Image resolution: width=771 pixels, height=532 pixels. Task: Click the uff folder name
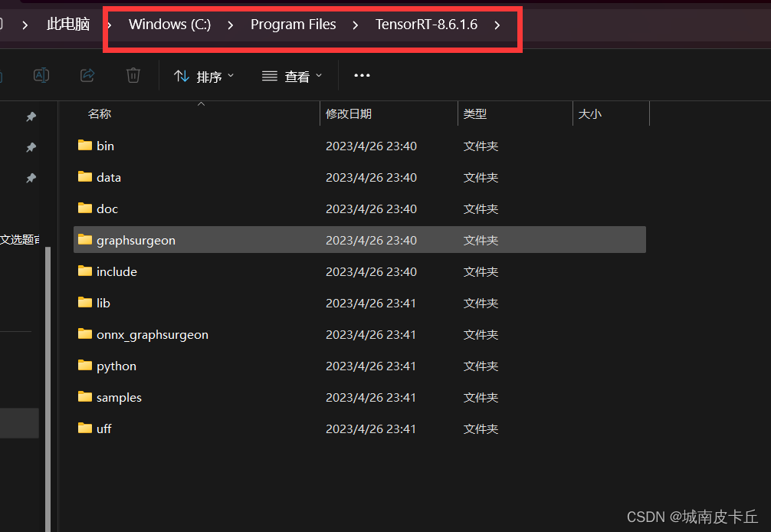coord(103,429)
